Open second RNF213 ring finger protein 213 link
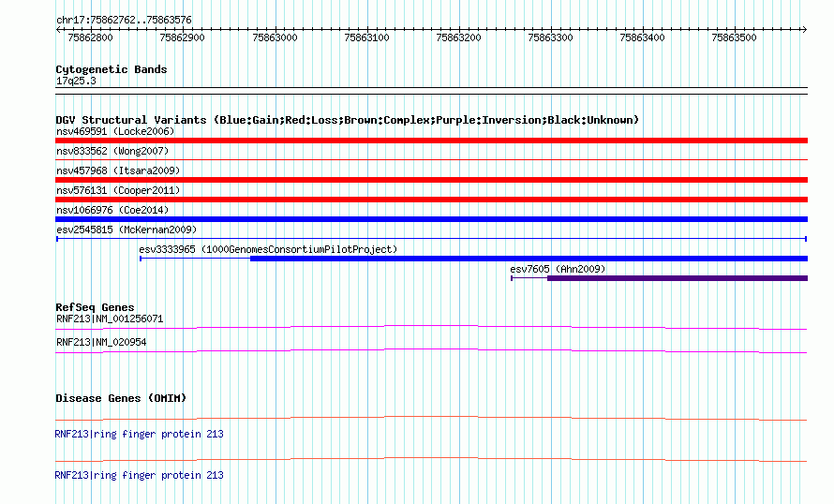Viewport: 834px width, 504px height. tap(139, 475)
